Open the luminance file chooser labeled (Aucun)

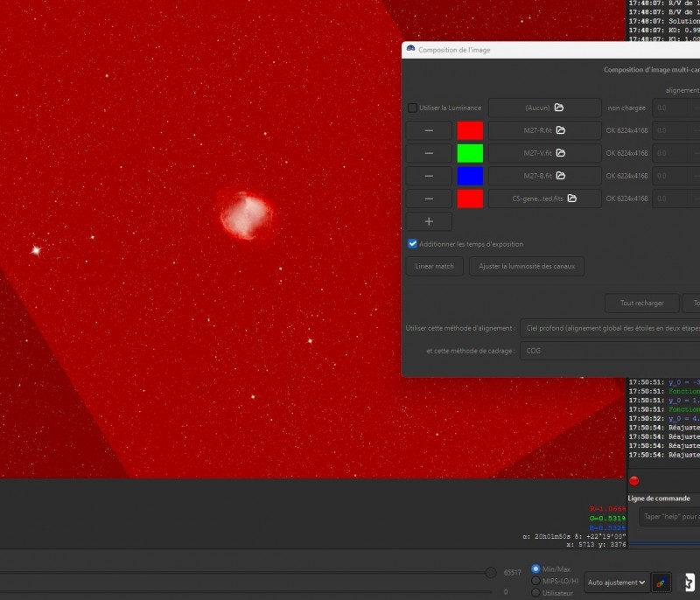(544, 108)
